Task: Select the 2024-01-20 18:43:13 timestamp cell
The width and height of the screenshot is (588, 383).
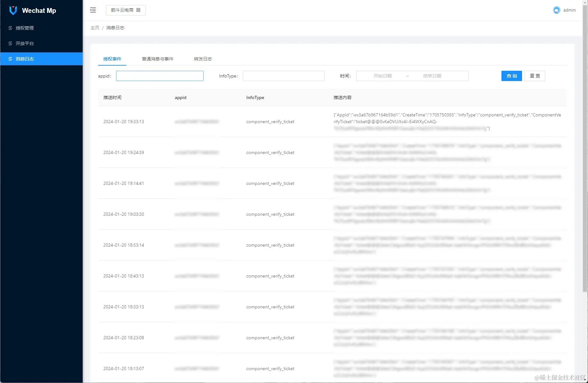Action: pos(124,276)
